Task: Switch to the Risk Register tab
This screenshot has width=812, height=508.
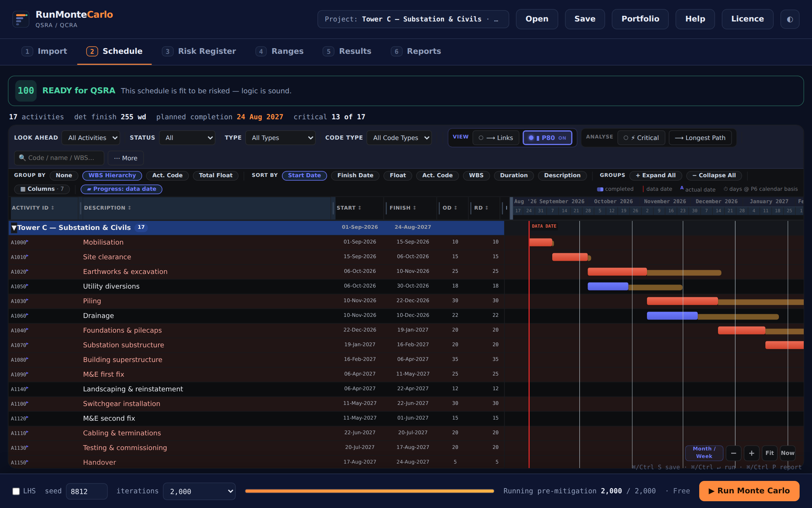Action: [x=199, y=51]
